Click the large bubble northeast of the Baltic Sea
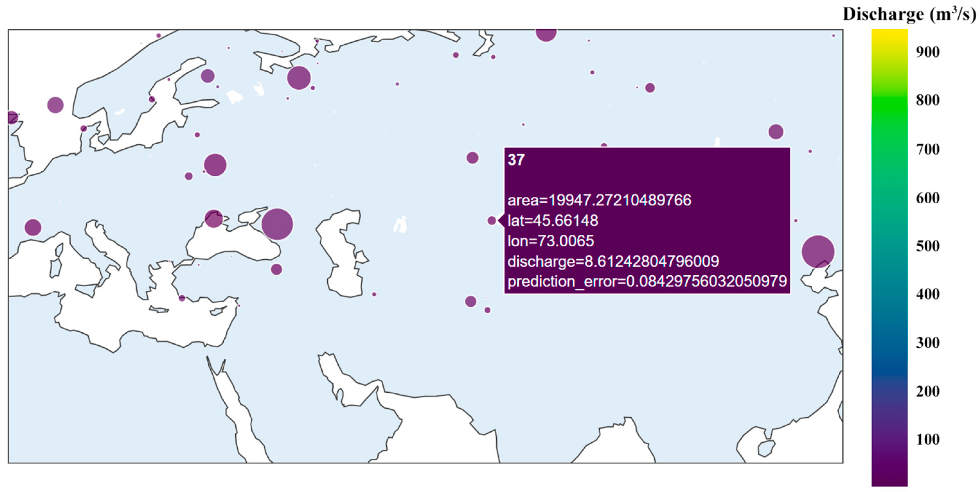This screenshot has height=492, width=980. pos(299,78)
